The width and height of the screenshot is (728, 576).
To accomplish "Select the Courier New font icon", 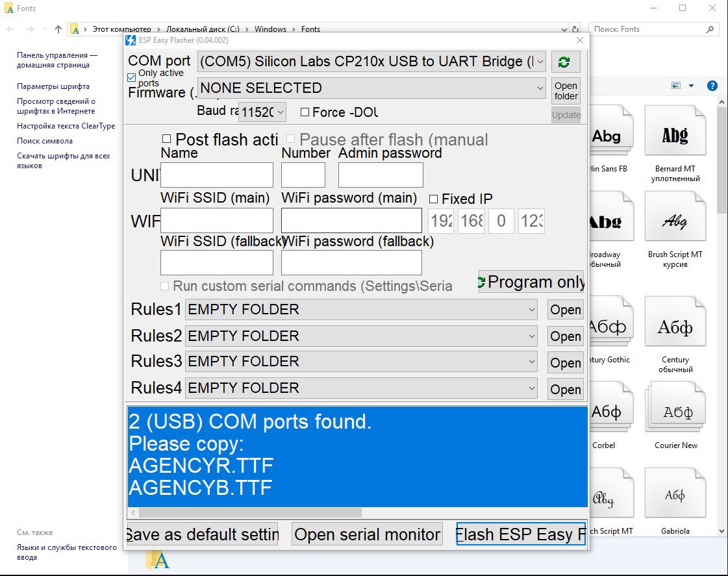I will pyautogui.click(x=675, y=407).
